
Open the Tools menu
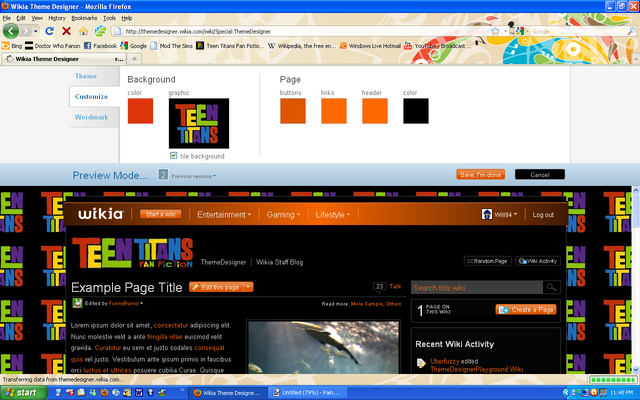tap(109, 18)
